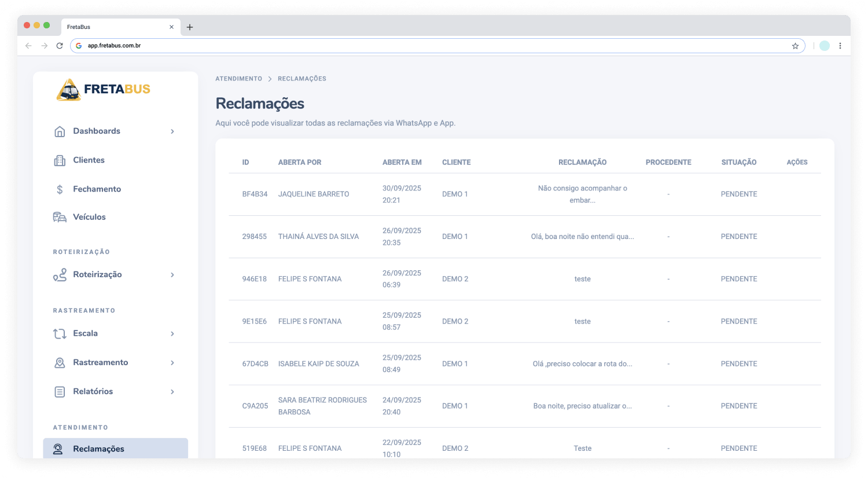Open Escala using its arrows icon
This screenshot has width=868, height=478.
point(60,333)
